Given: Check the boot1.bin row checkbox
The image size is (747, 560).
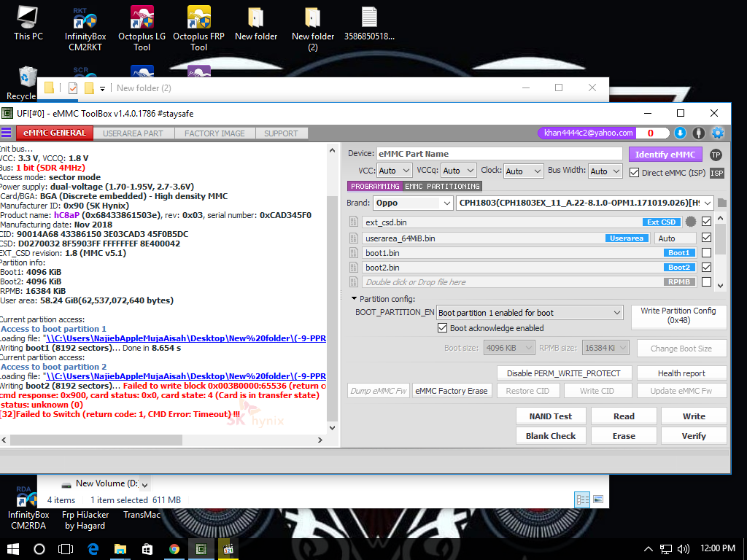Looking at the screenshot, I should coord(706,252).
